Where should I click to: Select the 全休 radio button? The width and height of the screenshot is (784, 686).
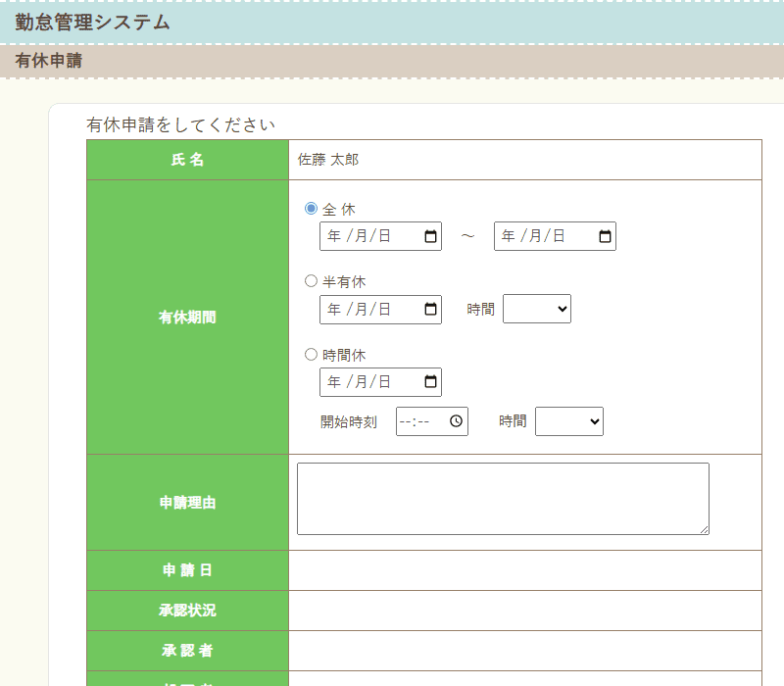pyautogui.click(x=312, y=209)
